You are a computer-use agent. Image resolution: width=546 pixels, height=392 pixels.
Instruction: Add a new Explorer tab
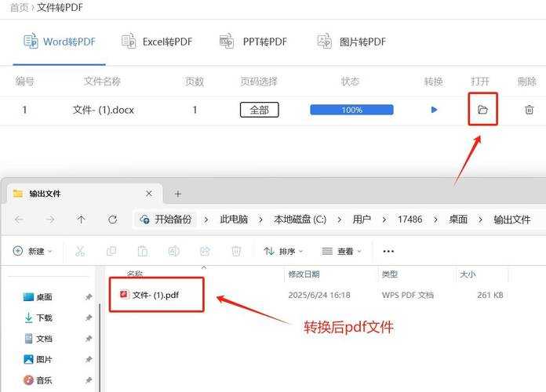coord(177,194)
